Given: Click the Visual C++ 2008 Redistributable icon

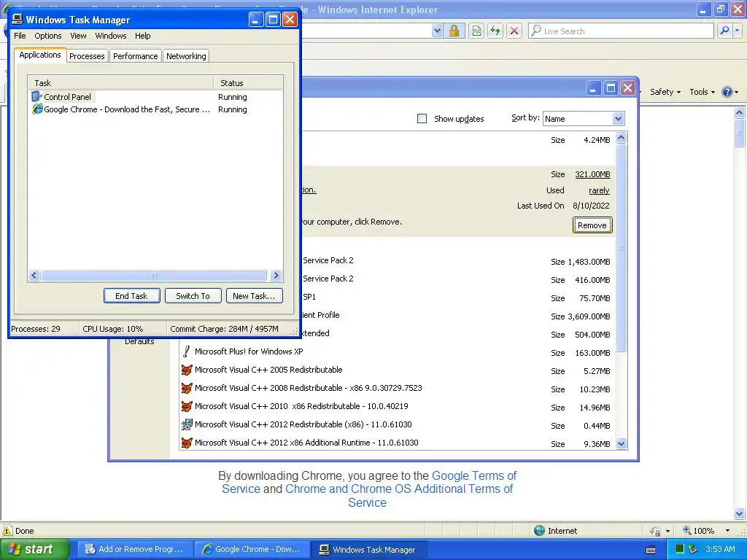Looking at the screenshot, I should point(187,388).
